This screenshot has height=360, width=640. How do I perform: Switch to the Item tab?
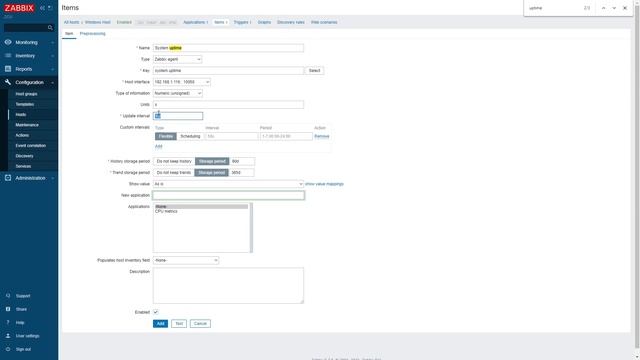point(69,33)
